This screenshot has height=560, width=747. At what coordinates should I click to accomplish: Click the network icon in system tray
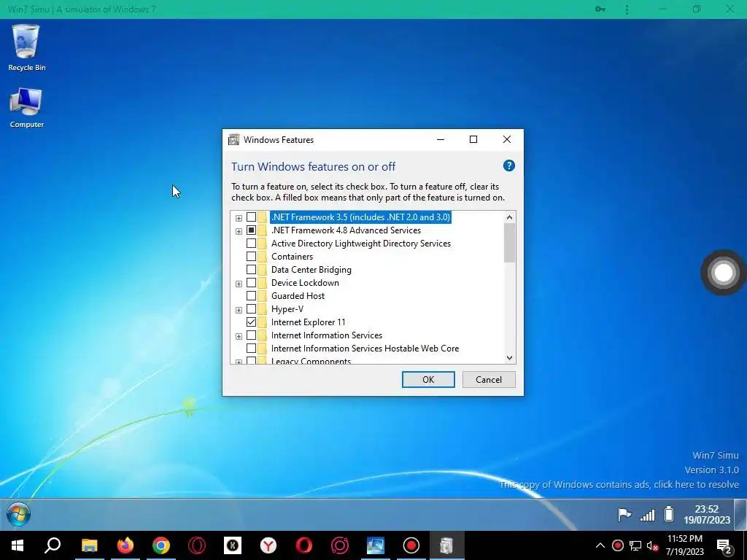point(635,545)
